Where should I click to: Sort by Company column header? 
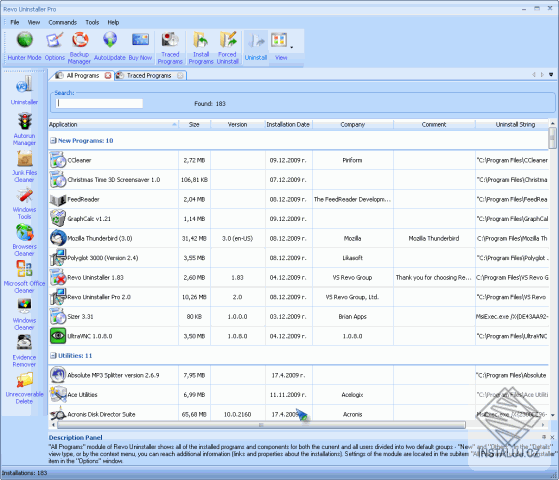[353, 124]
